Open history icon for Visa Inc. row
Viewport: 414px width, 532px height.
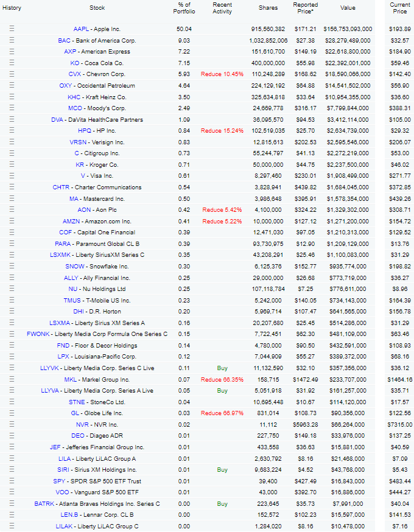pyautogui.click(x=12, y=176)
